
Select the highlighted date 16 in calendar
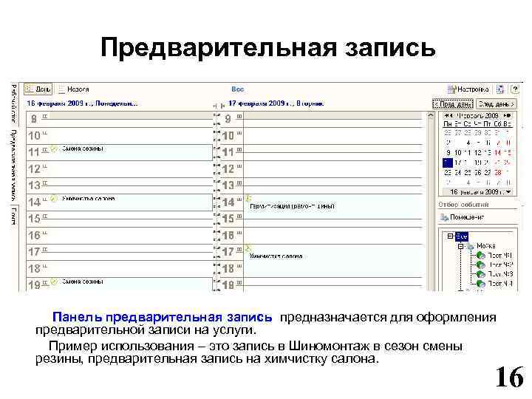pos(448,163)
